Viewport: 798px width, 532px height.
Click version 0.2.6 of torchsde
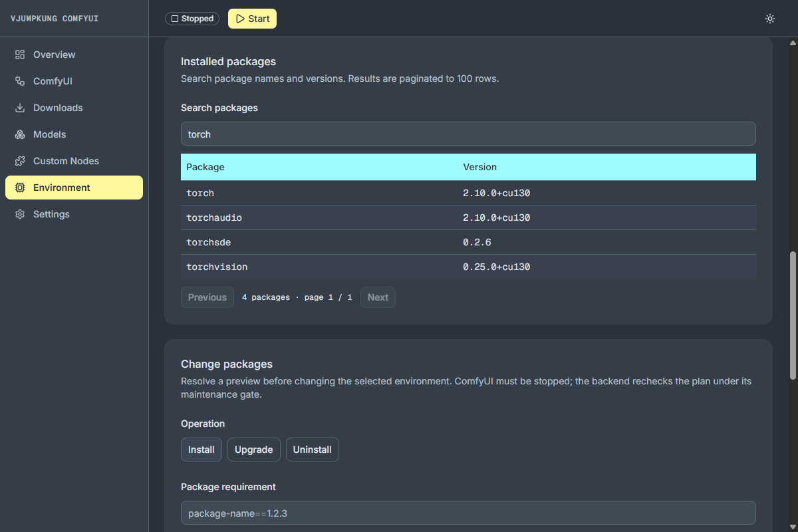pyautogui.click(x=477, y=242)
